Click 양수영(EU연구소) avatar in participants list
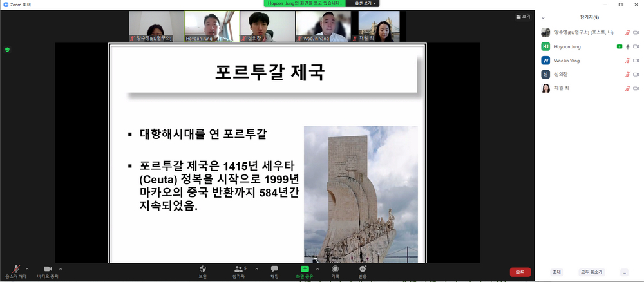The height and width of the screenshot is (282, 644). tap(545, 32)
